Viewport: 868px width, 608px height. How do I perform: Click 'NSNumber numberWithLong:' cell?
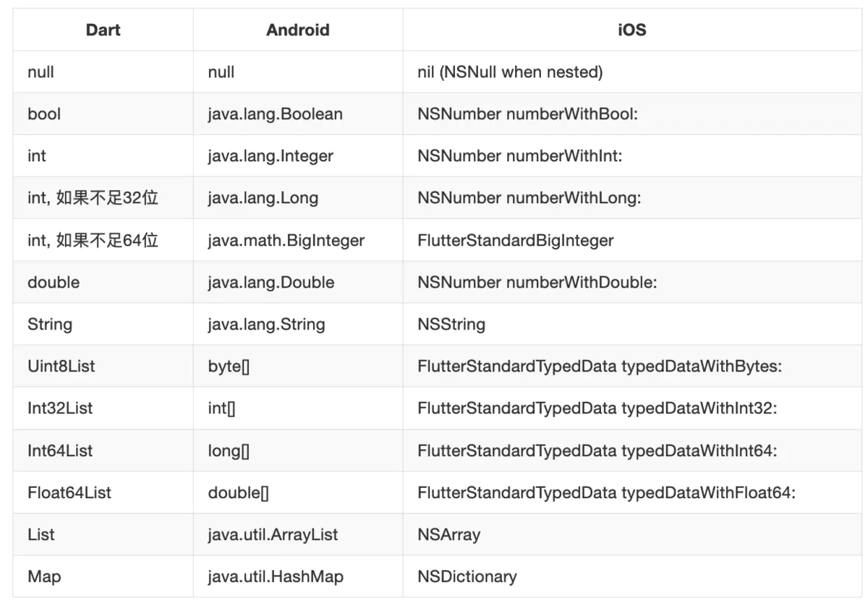tap(632, 198)
